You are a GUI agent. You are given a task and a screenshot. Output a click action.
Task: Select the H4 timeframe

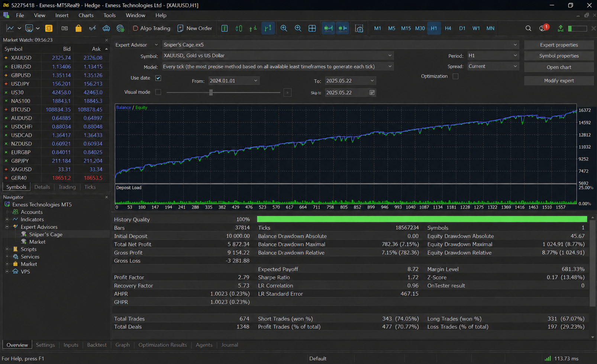click(448, 28)
